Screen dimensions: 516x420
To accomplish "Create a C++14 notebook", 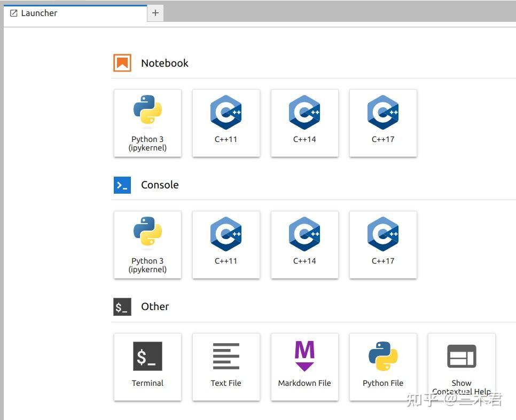I will (304, 123).
